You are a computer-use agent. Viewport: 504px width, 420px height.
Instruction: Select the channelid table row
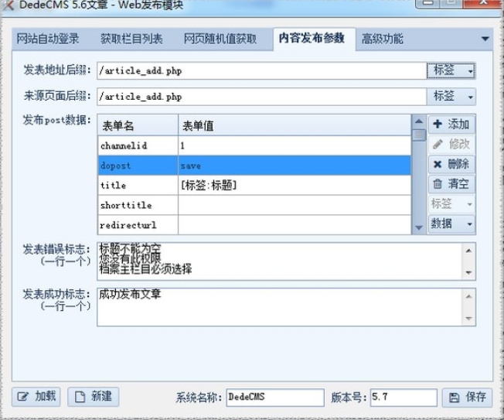(254, 145)
